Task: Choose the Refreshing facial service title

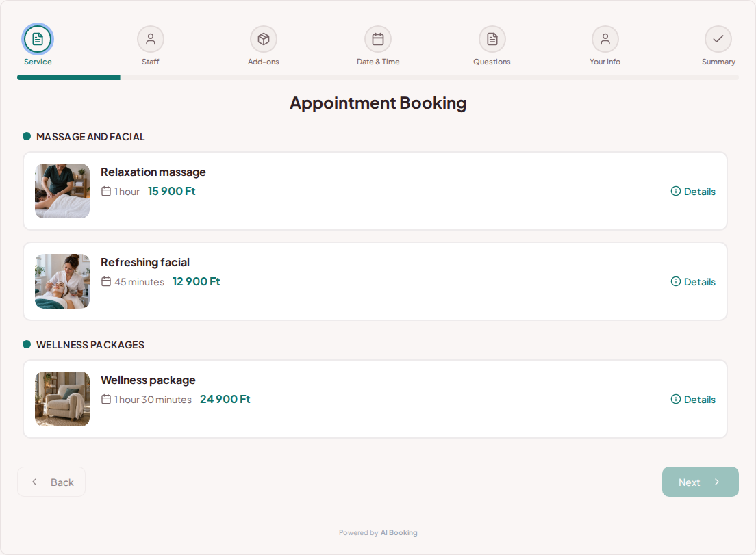Action: coord(145,262)
